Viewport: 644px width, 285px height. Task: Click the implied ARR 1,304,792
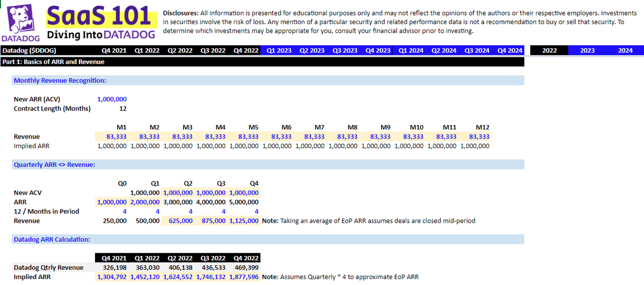[112, 277]
